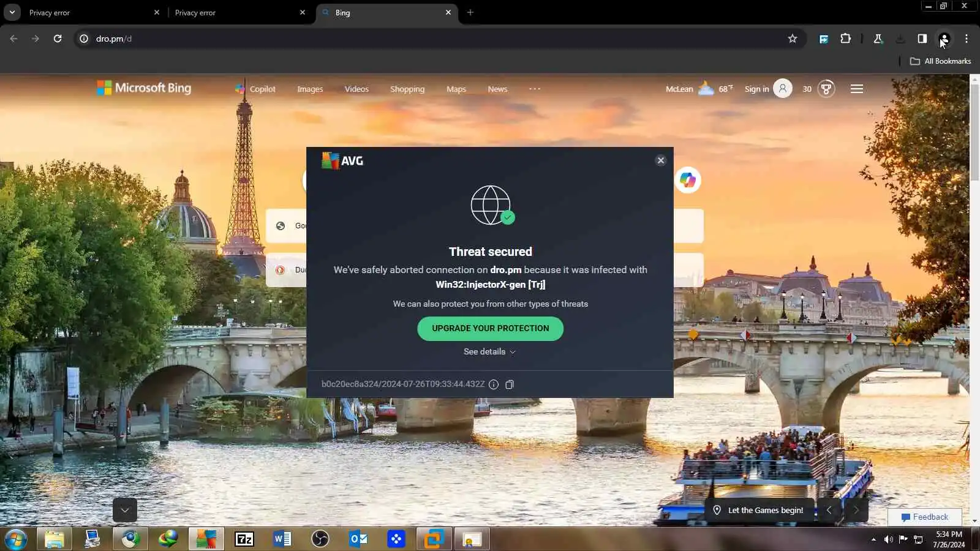Open Maps in Bing navigation
This screenshot has height=551, width=980.
(x=456, y=89)
